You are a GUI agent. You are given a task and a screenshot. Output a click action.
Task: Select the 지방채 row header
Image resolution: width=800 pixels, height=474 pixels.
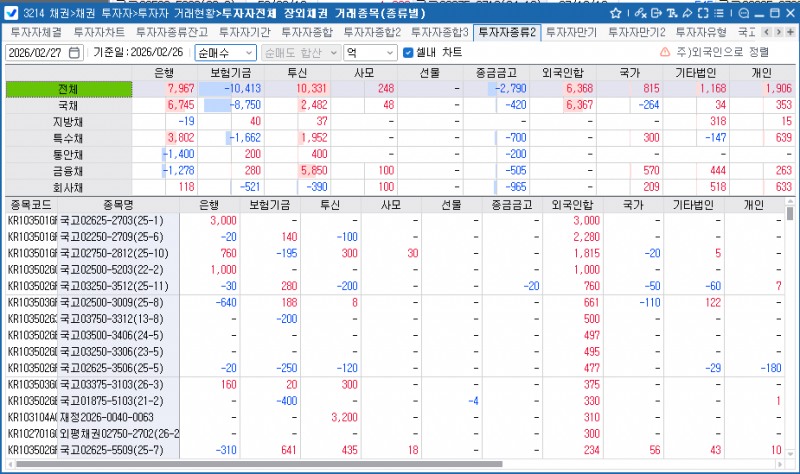[68, 122]
